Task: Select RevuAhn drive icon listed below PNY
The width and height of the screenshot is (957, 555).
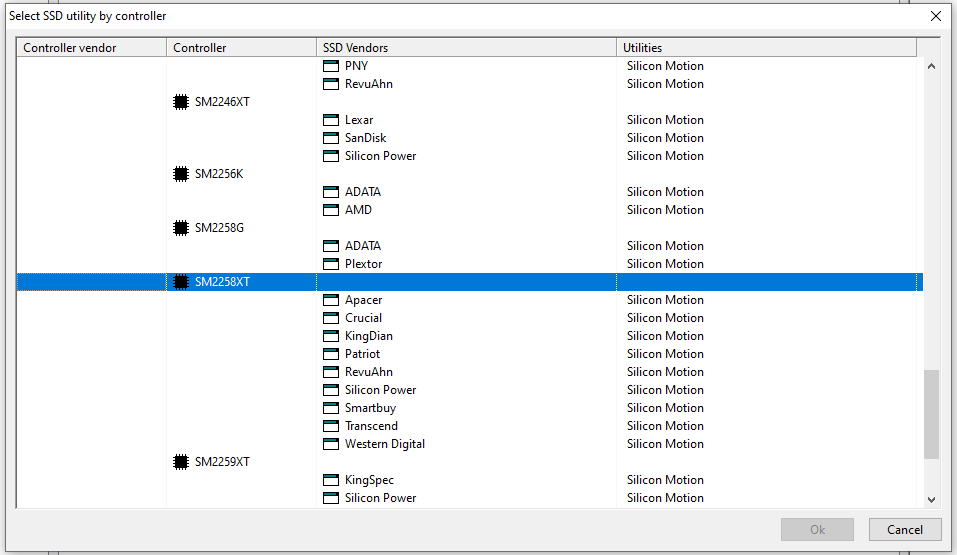Action: pos(331,84)
